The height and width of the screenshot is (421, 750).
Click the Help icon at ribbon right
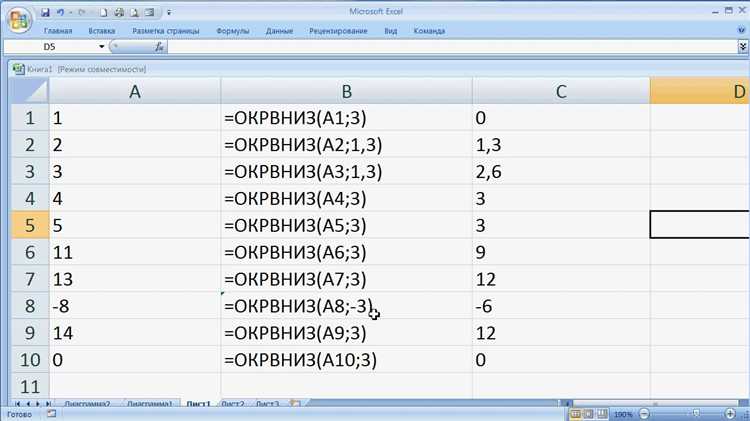[742, 30]
